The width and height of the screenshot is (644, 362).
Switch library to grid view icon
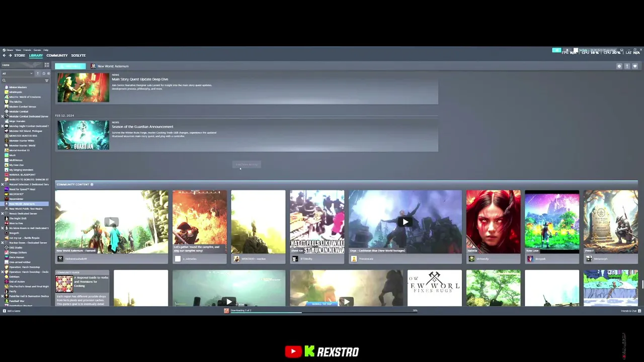click(x=47, y=65)
